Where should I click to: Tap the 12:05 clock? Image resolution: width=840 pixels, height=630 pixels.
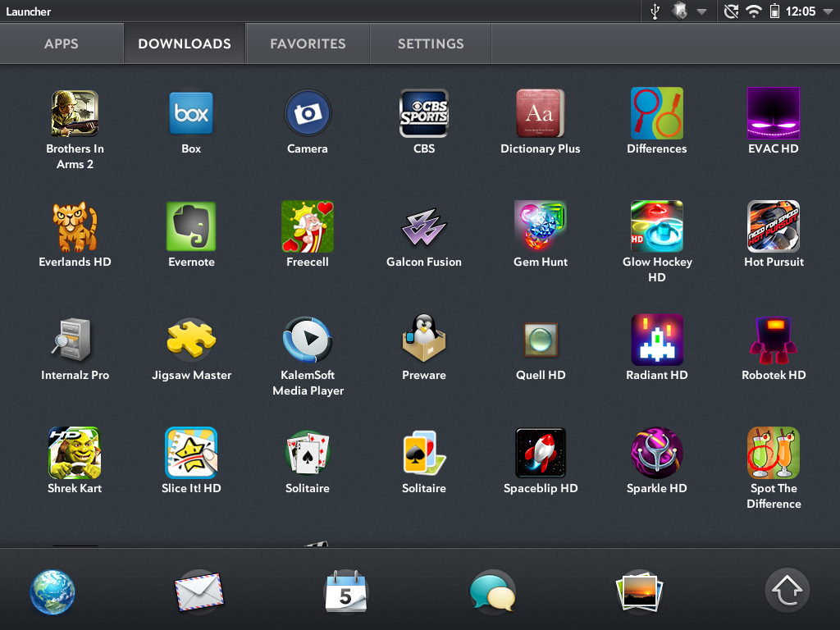(x=801, y=11)
